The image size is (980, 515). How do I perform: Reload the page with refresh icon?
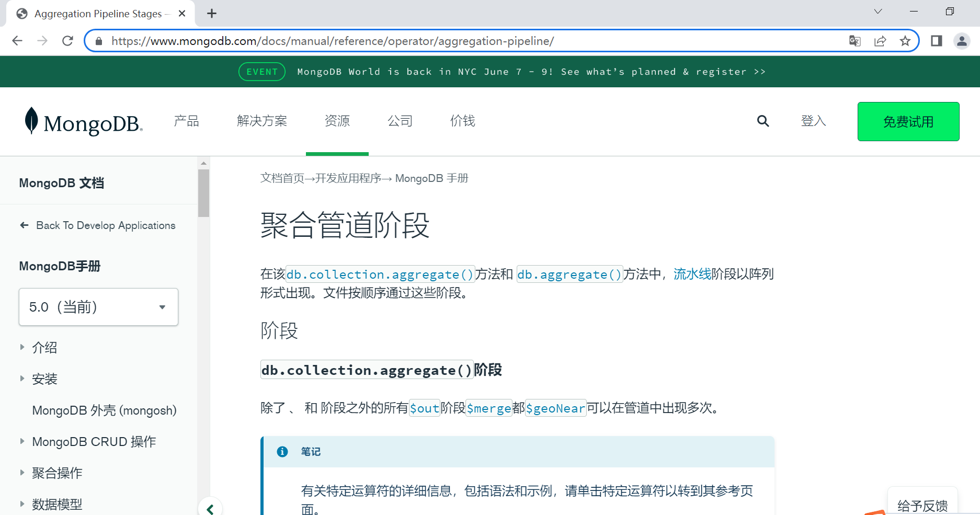click(67, 41)
